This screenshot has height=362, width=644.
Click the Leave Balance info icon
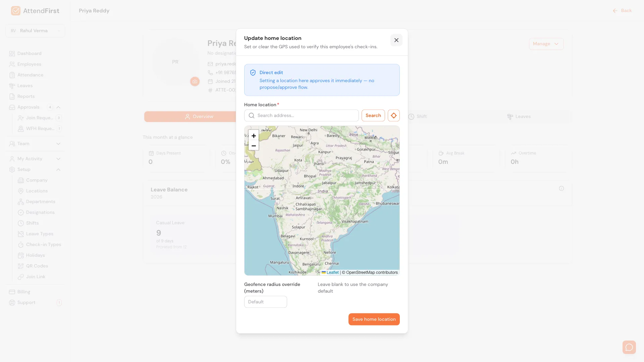pos(561,189)
